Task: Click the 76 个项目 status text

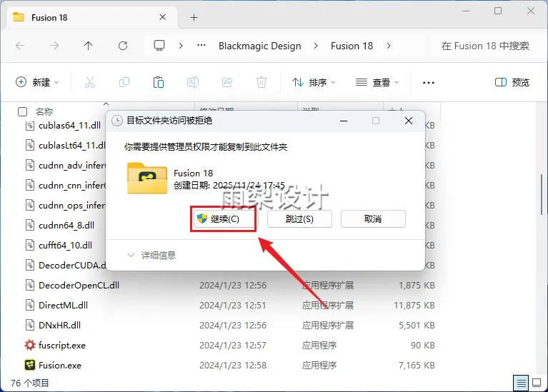Action: point(30,383)
